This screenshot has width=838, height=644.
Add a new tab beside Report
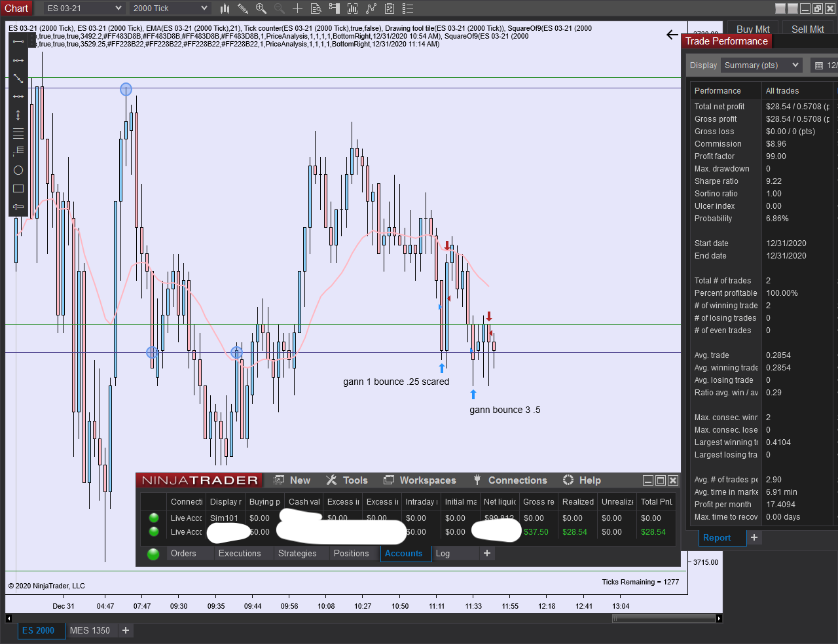[x=754, y=537]
